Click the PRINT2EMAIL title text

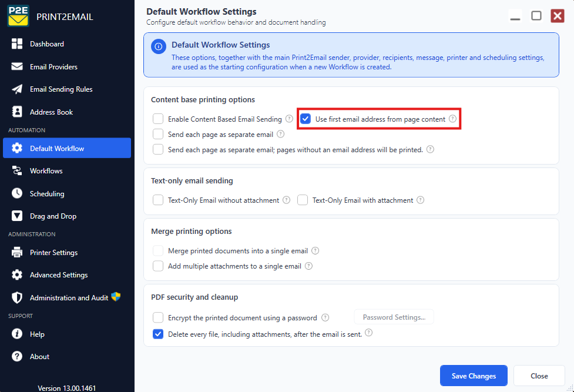point(65,16)
